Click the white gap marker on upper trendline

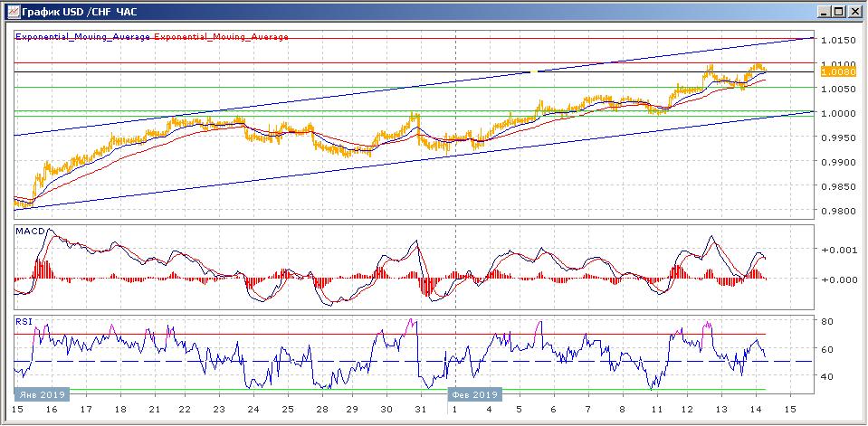point(536,71)
